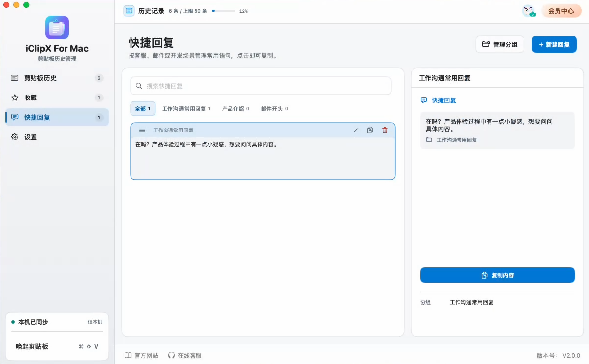Click the 工作沟通常用回复 label in the card header
589x364 pixels.
[x=173, y=131]
